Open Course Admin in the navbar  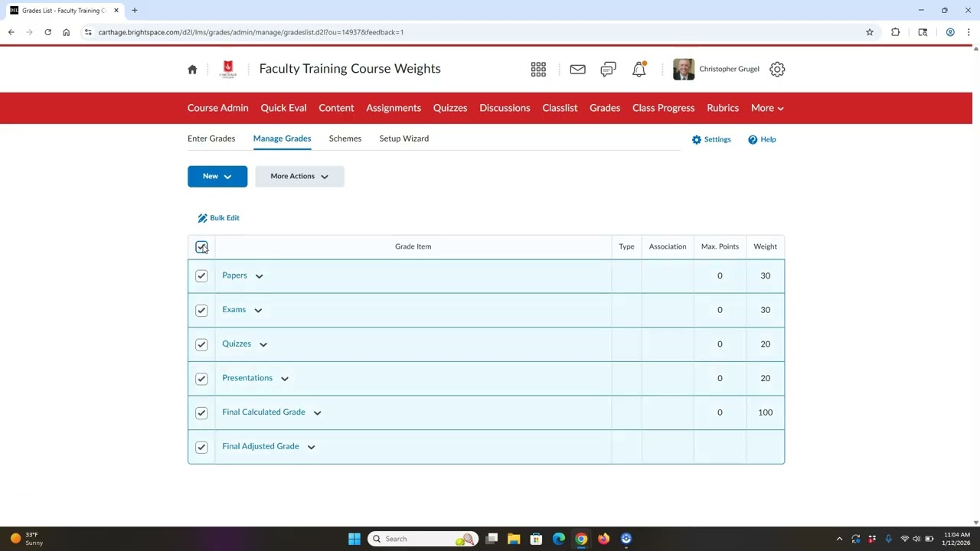[x=217, y=108]
